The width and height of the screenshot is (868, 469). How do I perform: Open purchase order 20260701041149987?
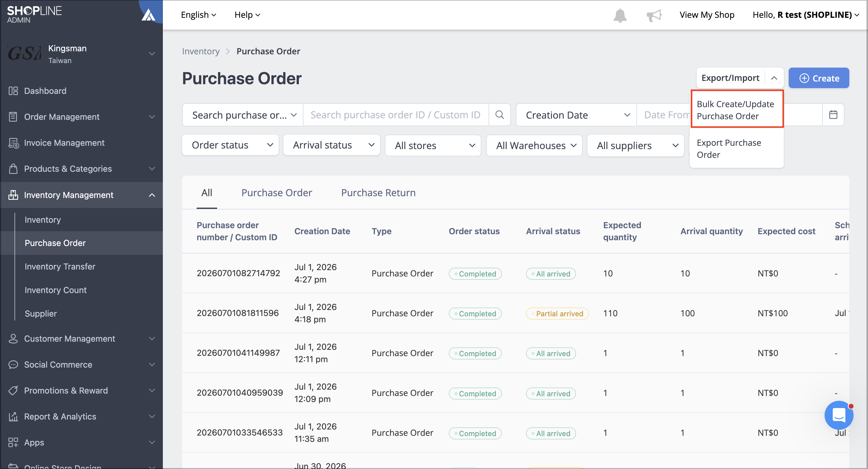point(238,353)
